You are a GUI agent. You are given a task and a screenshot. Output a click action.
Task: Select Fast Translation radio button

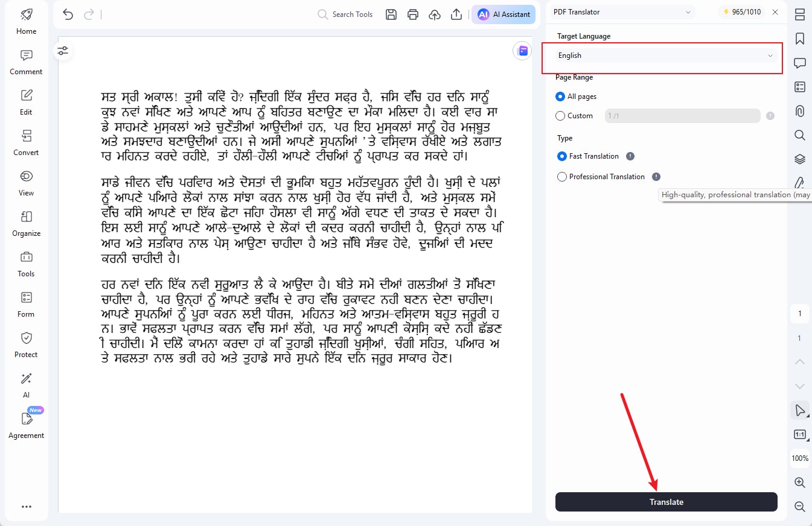pos(562,156)
